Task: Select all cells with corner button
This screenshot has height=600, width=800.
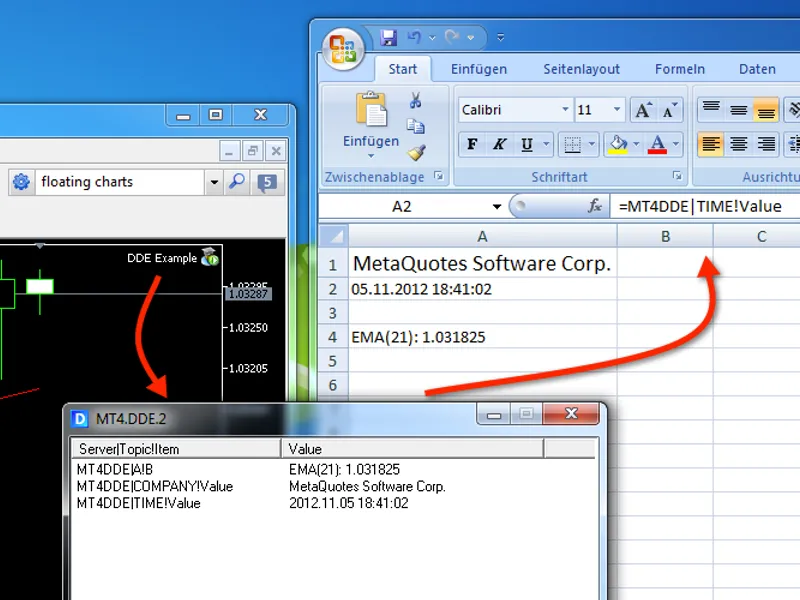Action: pos(334,236)
